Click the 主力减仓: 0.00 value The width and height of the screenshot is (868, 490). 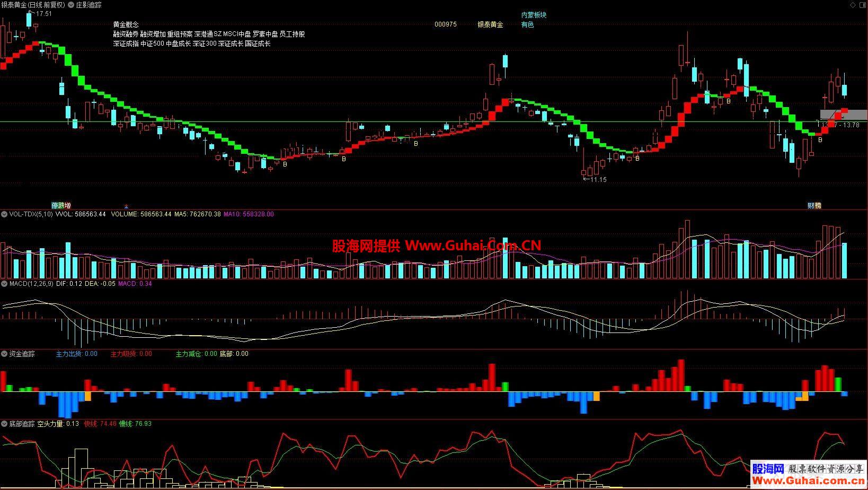[x=196, y=354]
